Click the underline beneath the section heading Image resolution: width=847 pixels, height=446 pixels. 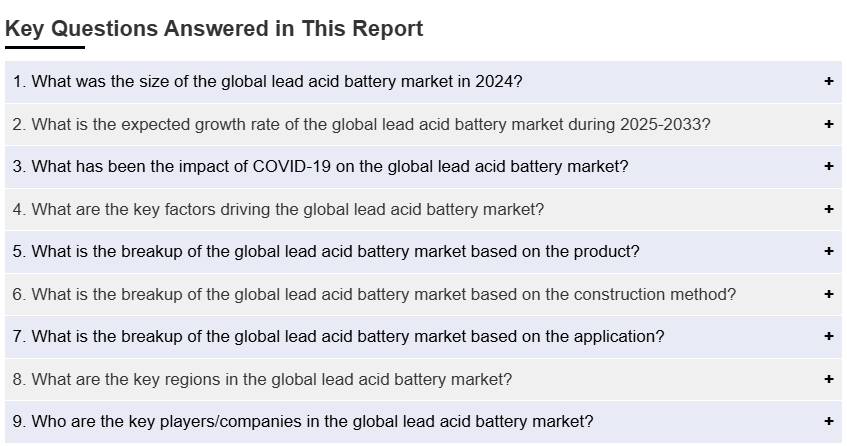tap(45, 47)
